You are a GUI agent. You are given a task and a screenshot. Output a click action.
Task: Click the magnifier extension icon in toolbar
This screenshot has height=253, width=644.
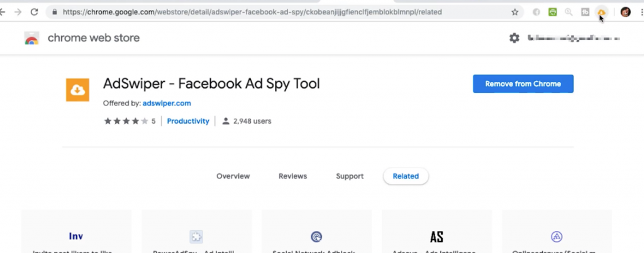(x=569, y=13)
